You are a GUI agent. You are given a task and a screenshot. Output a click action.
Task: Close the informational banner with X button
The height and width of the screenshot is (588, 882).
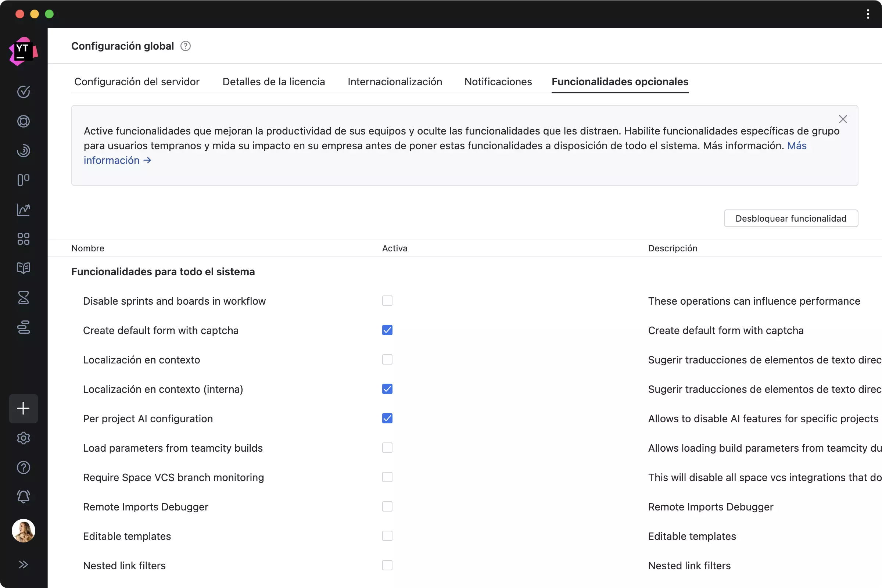pos(843,119)
